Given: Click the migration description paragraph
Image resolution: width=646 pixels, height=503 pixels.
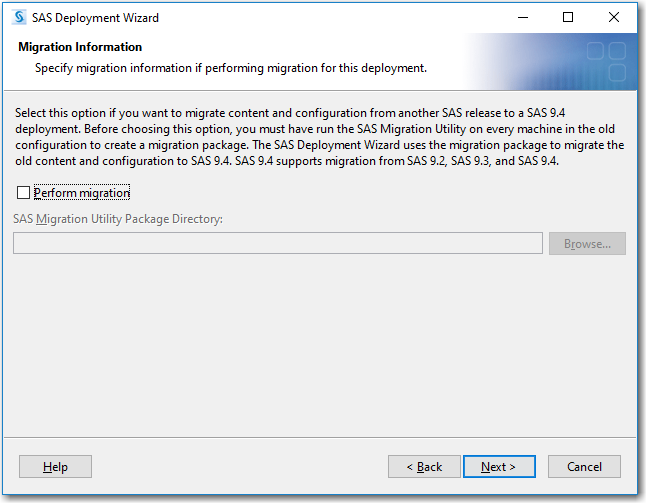Looking at the screenshot, I should pos(320,138).
